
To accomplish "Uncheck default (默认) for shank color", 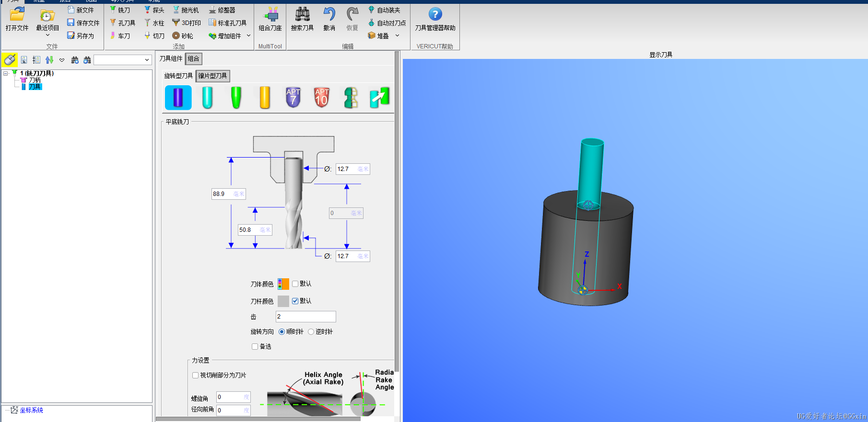I will click(295, 301).
